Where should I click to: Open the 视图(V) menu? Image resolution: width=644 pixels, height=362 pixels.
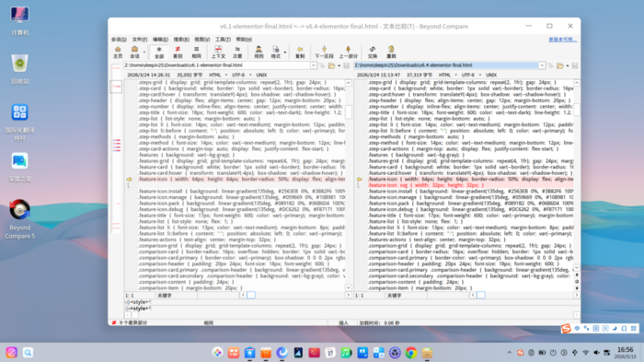(201, 40)
